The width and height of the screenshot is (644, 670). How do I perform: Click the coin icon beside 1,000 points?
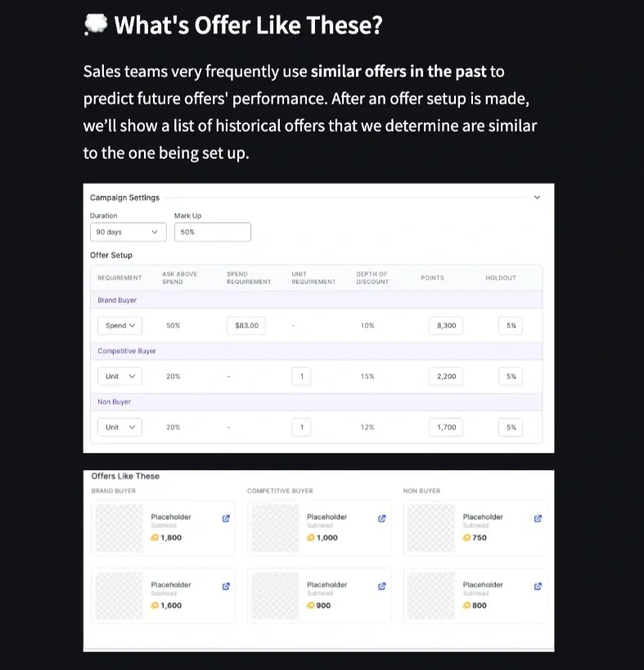coord(310,537)
